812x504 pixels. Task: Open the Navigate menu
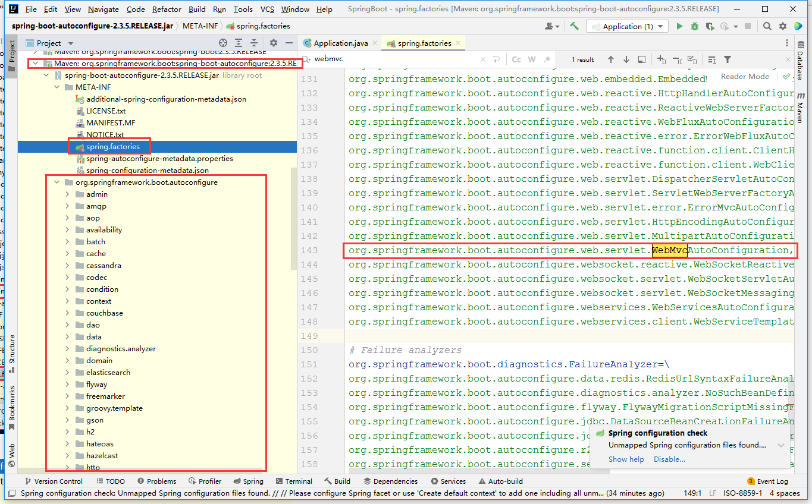pos(103,10)
